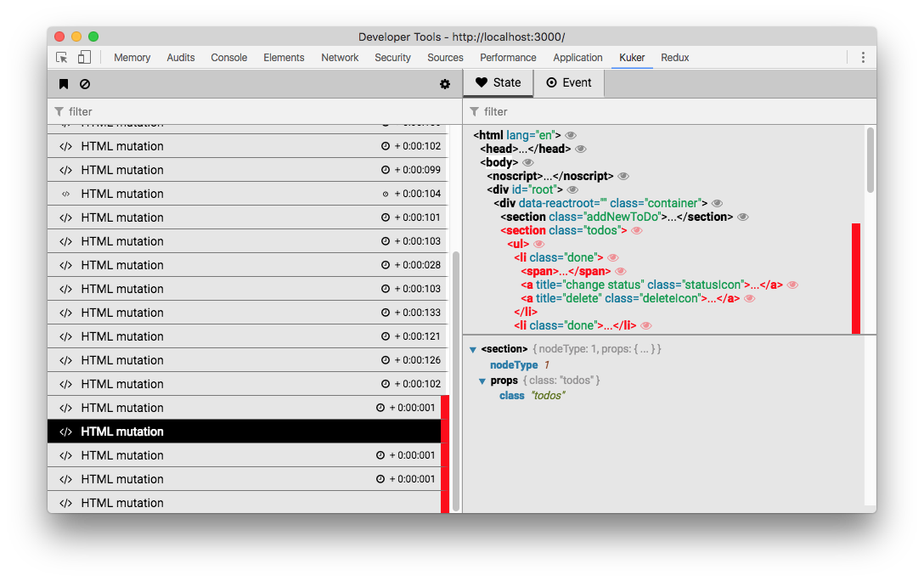Click code icon of selected black mutation row
This screenshot has width=924, height=581.
click(x=65, y=432)
